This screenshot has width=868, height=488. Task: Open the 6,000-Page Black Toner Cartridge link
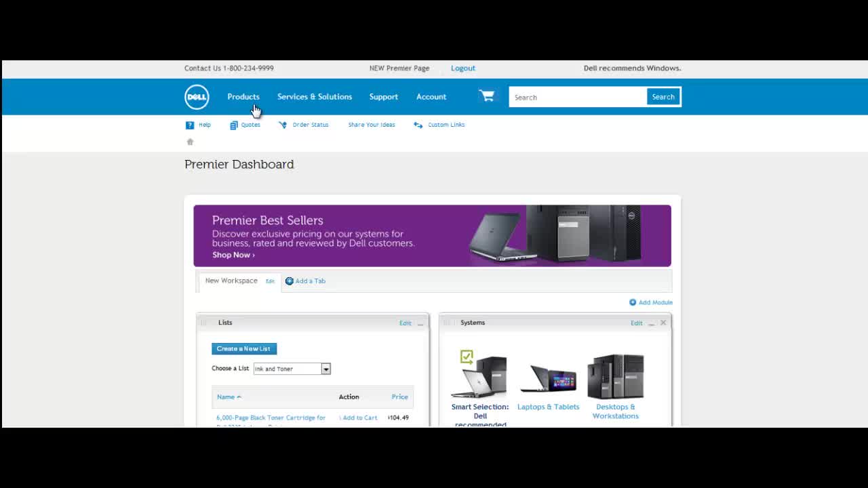[271, 418]
